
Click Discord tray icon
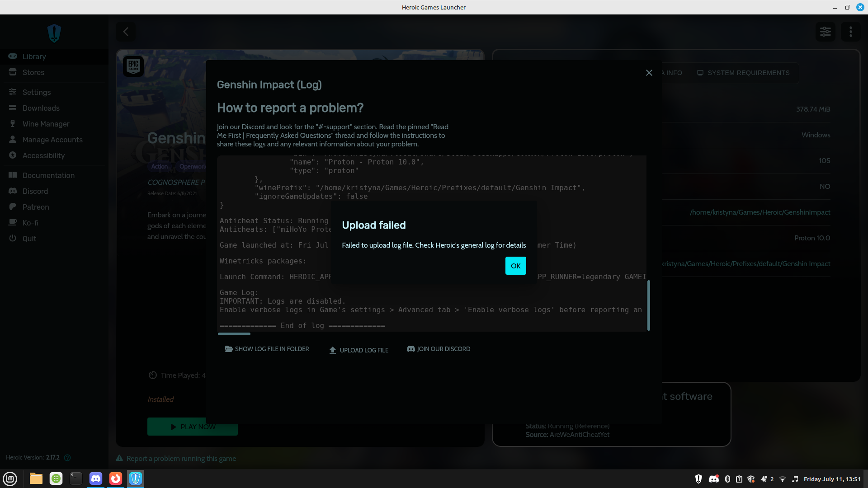[714, 479]
